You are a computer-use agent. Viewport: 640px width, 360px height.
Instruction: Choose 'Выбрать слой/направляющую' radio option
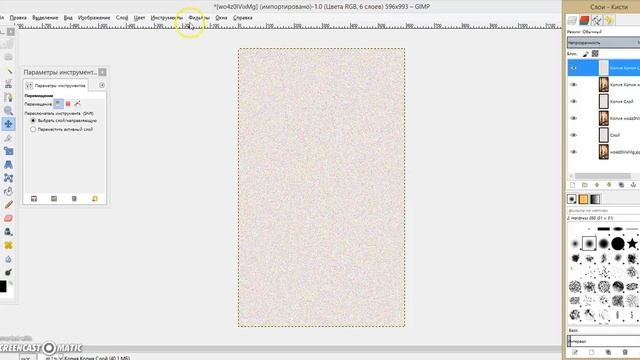33,121
